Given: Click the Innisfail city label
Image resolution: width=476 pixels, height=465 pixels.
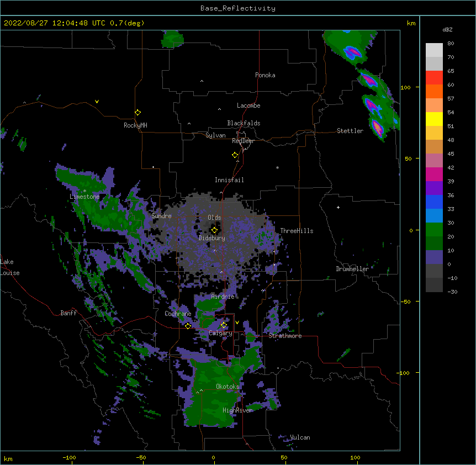Looking at the screenshot, I should point(229,180).
